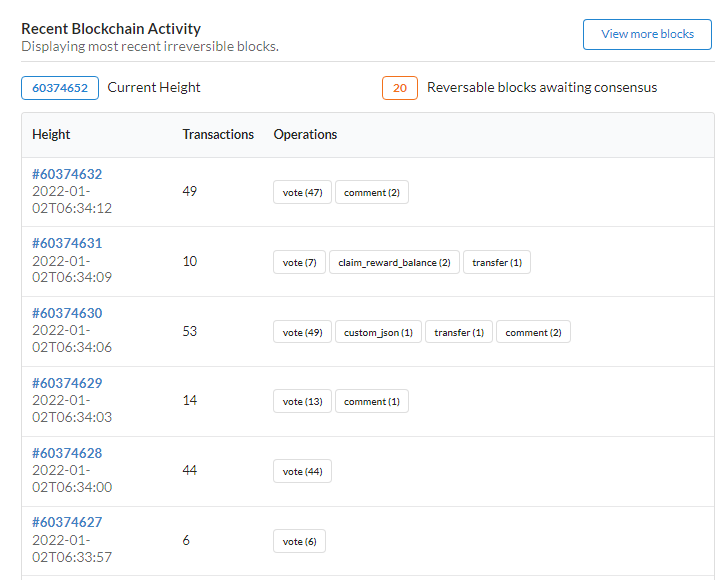The image size is (715, 580).
Task: Click transaction count 49
Action: pos(190,191)
